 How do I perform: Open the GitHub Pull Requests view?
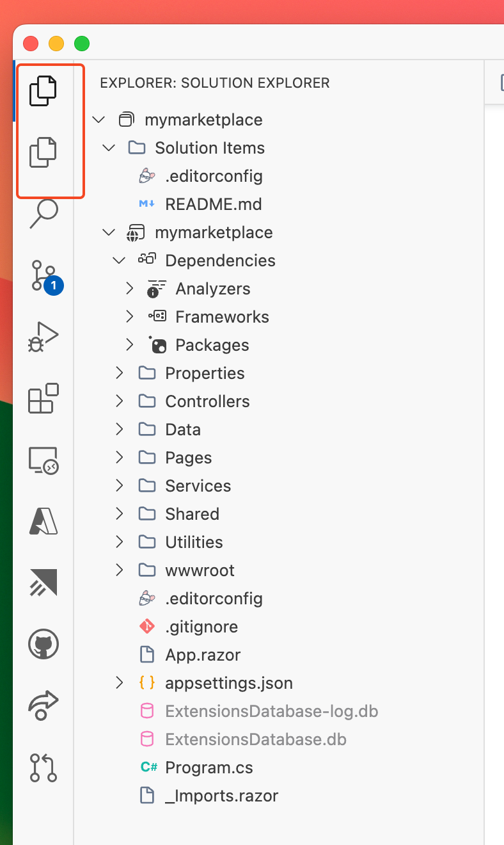[43, 768]
